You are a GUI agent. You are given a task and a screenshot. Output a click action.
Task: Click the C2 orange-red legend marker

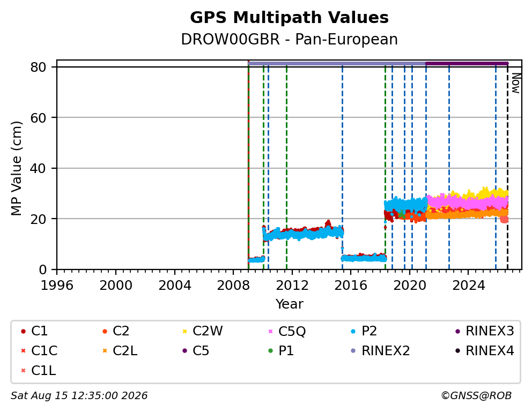pos(105,331)
